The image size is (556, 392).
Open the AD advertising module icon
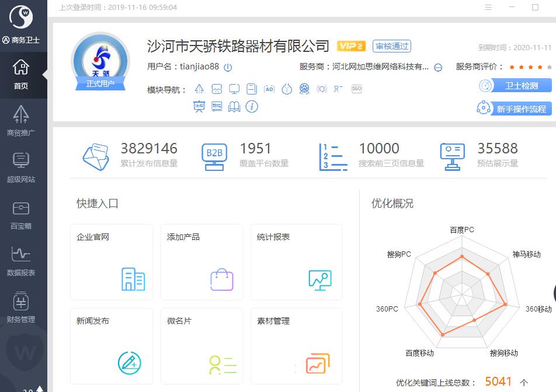pyautogui.click(x=269, y=89)
